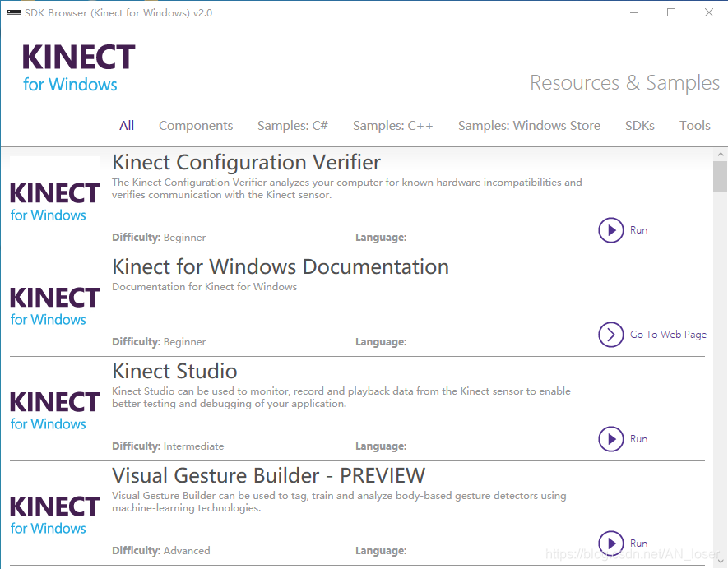Click the Kinect Configuration Verifier title

tap(247, 163)
